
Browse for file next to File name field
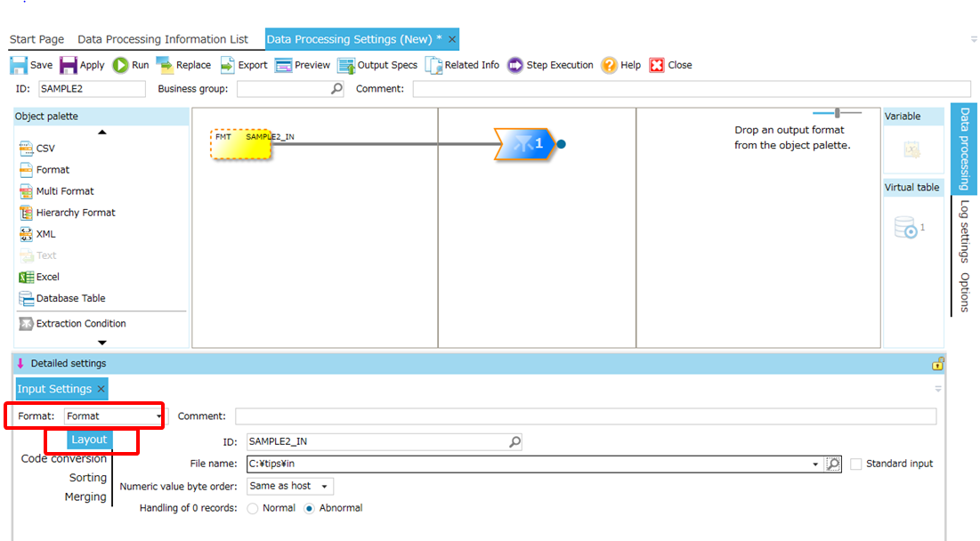click(833, 464)
